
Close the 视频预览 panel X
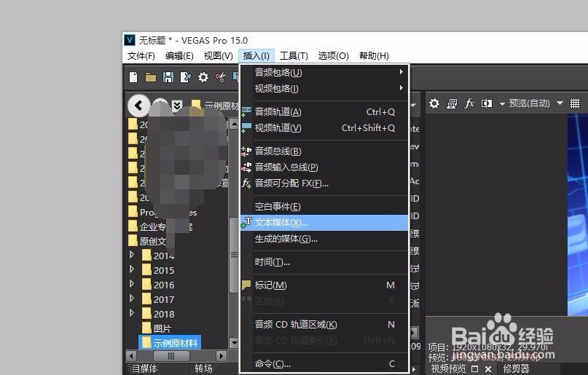(488, 369)
